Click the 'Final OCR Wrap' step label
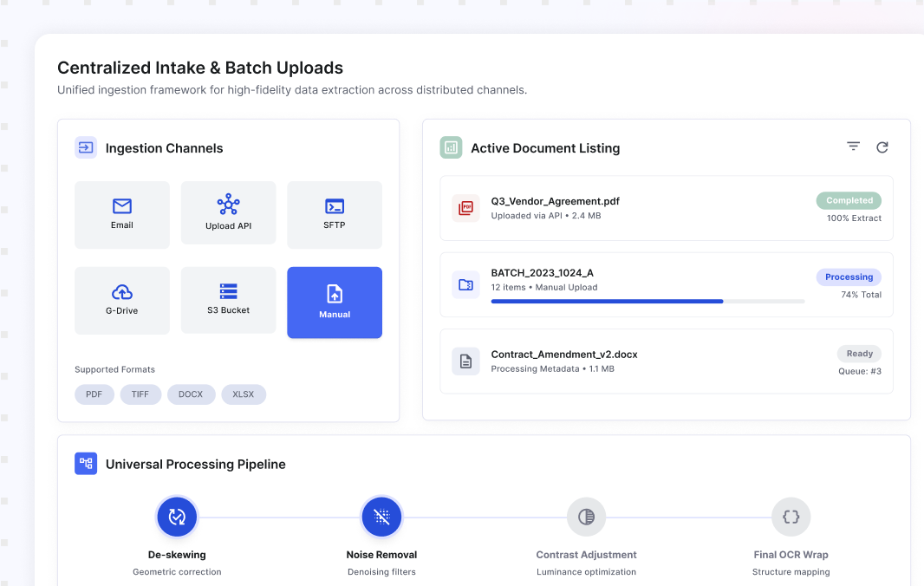This screenshot has height=586, width=924. click(791, 555)
